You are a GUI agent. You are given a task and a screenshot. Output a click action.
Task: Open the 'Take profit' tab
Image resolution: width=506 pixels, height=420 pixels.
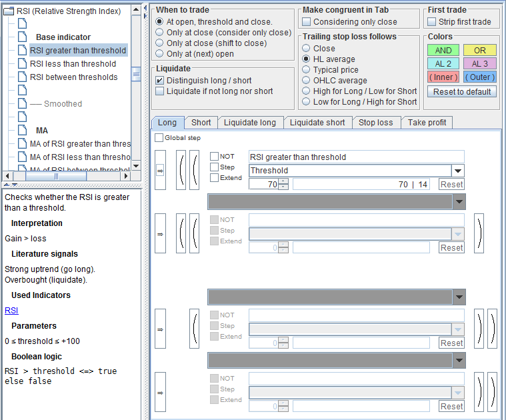click(427, 123)
